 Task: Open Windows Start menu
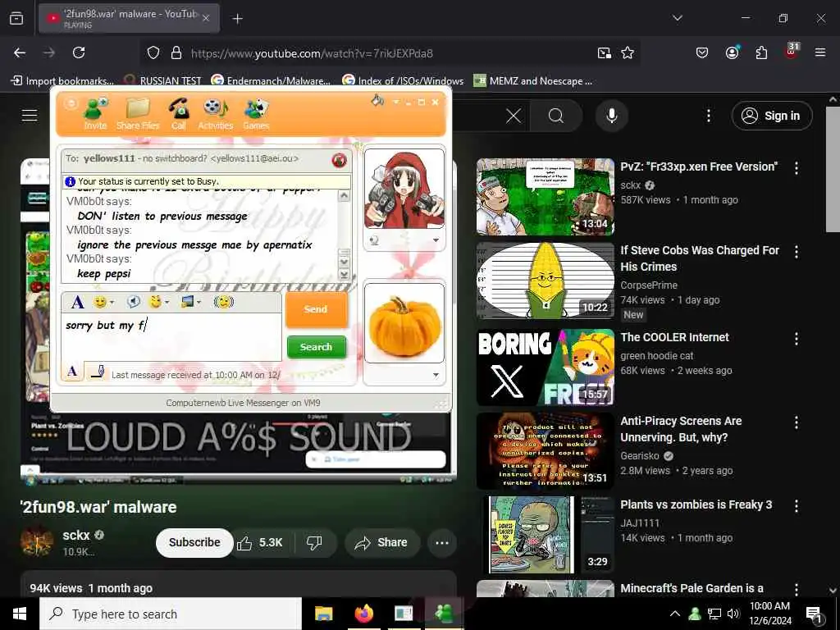click(20, 614)
